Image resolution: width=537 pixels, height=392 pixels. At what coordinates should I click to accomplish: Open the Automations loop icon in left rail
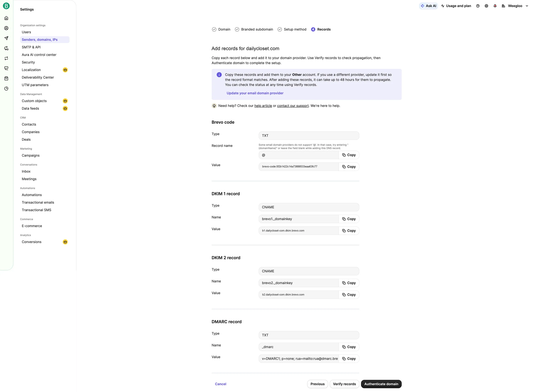(x=7, y=58)
